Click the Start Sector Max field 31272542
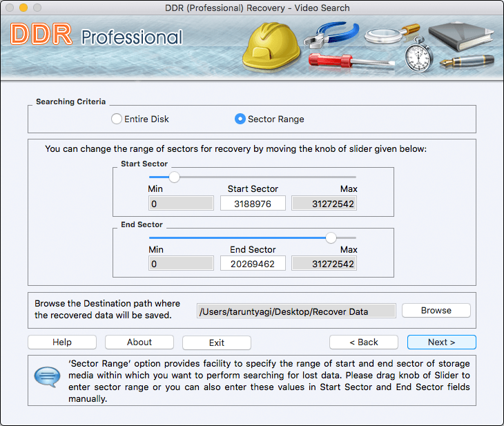 click(324, 204)
